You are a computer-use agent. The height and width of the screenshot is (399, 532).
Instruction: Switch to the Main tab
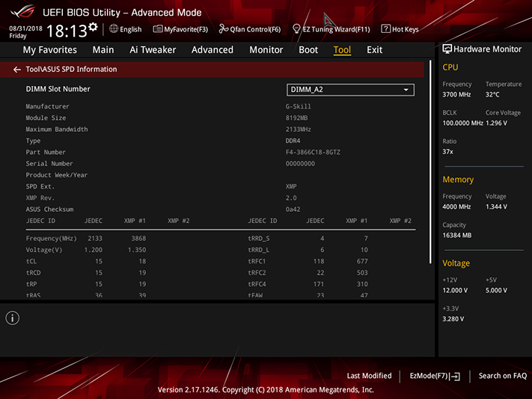tap(103, 50)
